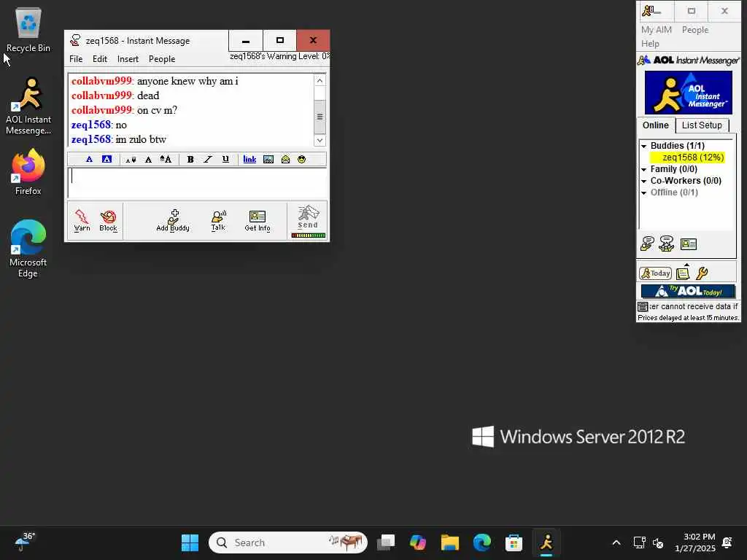Click the smaller font size icon
This screenshot has width=747, height=560.
(x=131, y=160)
